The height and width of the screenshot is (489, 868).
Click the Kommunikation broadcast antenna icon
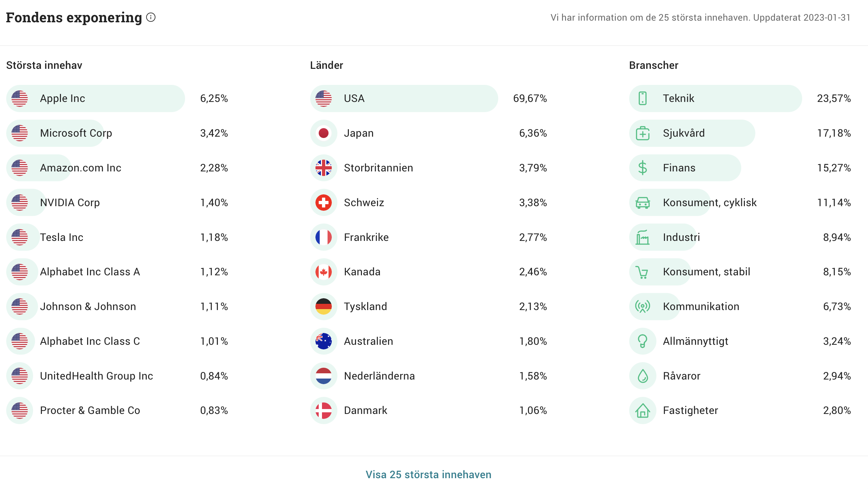coord(643,306)
